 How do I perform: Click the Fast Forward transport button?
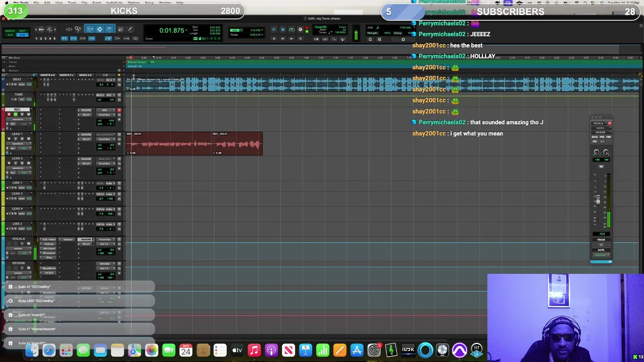point(291,39)
